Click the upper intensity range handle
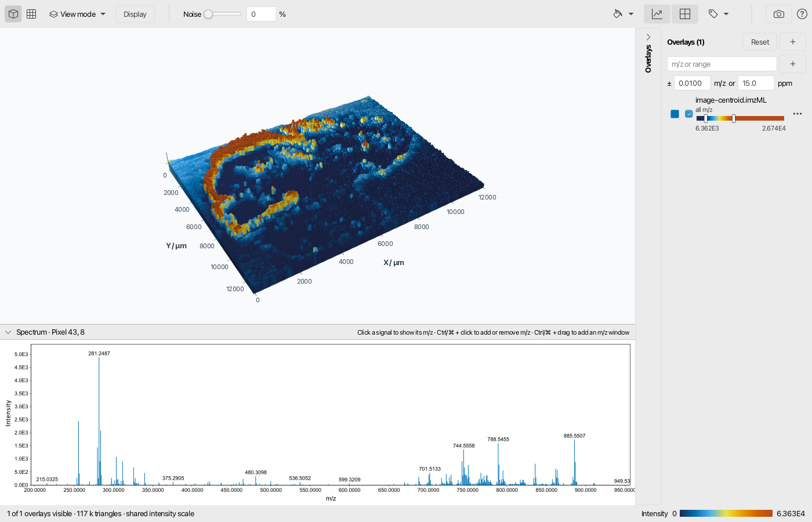 734,118
